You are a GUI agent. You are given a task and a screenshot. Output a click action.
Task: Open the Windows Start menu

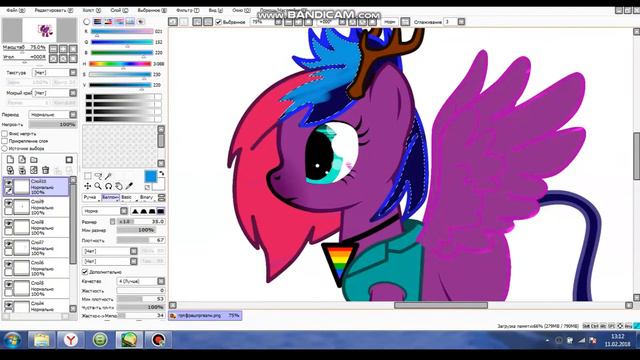(12, 340)
